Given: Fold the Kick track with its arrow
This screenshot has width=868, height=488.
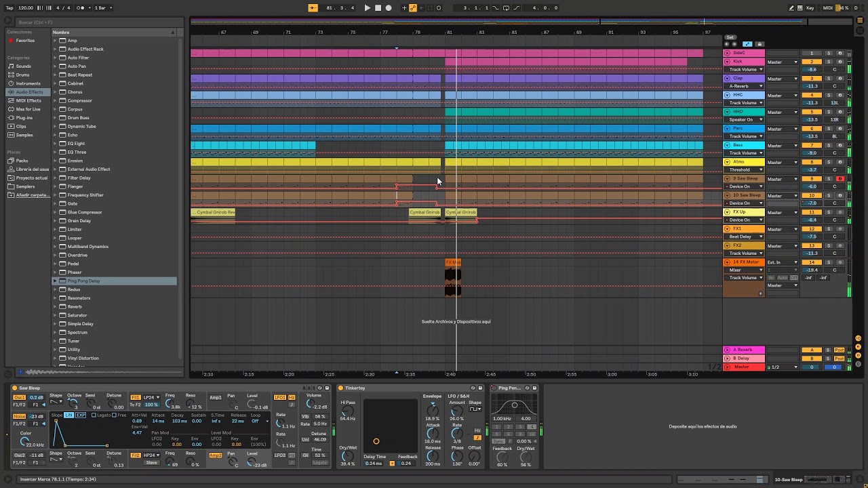Looking at the screenshot, I should coord(728,62).
